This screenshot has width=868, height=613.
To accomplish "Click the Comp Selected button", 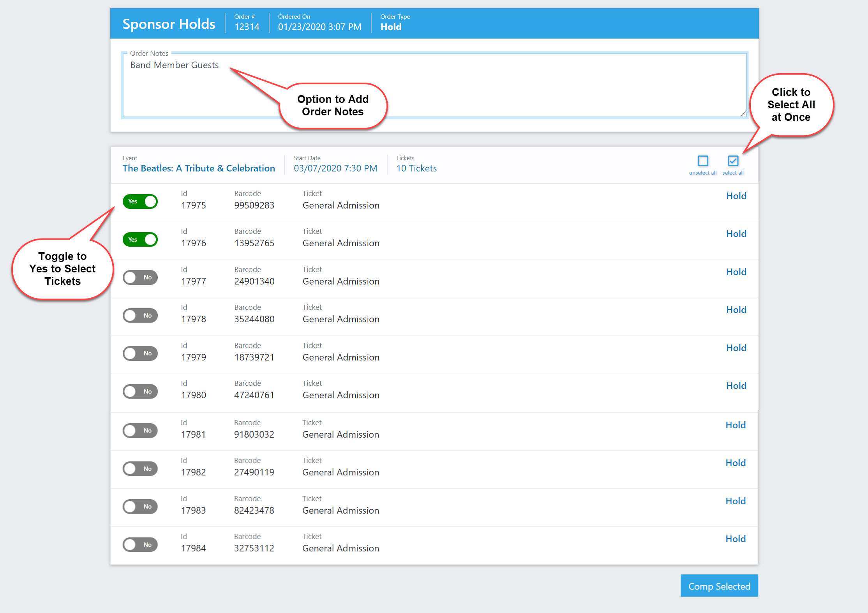I will pyautogui.click(x=719, y=586).
